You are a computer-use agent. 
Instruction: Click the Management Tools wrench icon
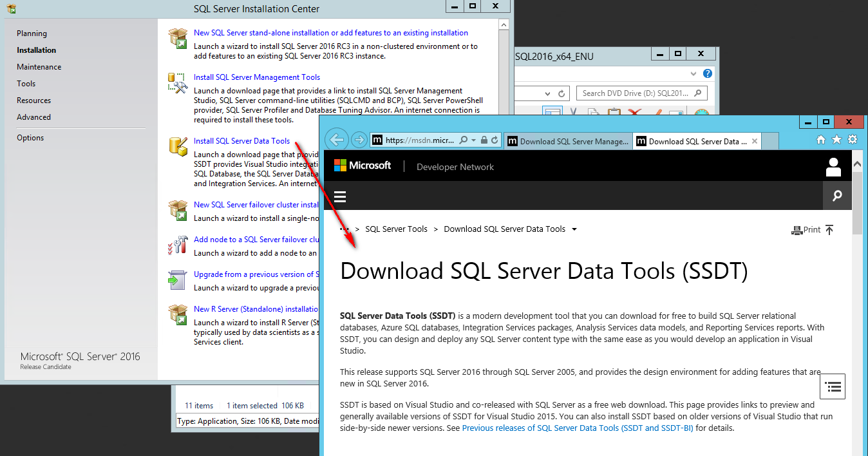click(x=178, y=82)
